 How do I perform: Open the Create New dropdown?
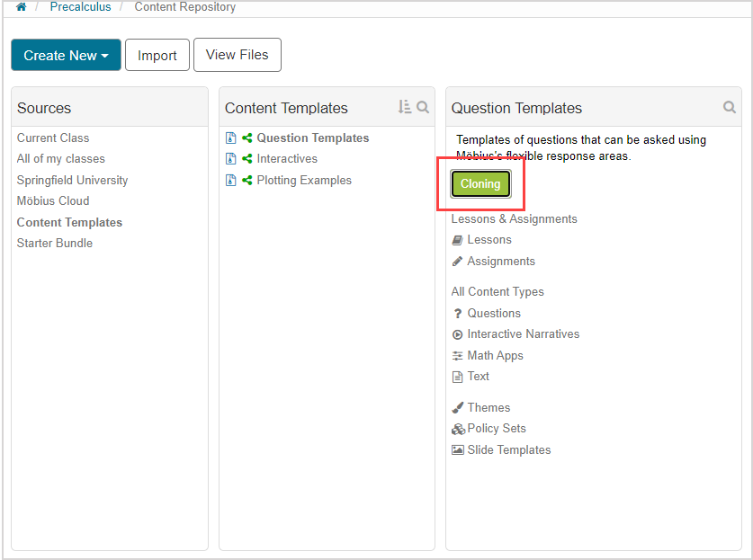pyautogui.click(x=66, y=55)
